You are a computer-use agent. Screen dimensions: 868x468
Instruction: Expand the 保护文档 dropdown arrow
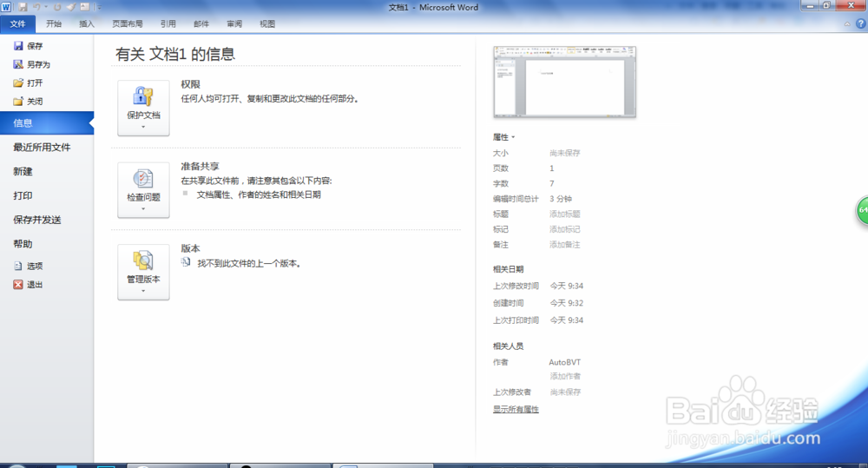click(143, 127)
